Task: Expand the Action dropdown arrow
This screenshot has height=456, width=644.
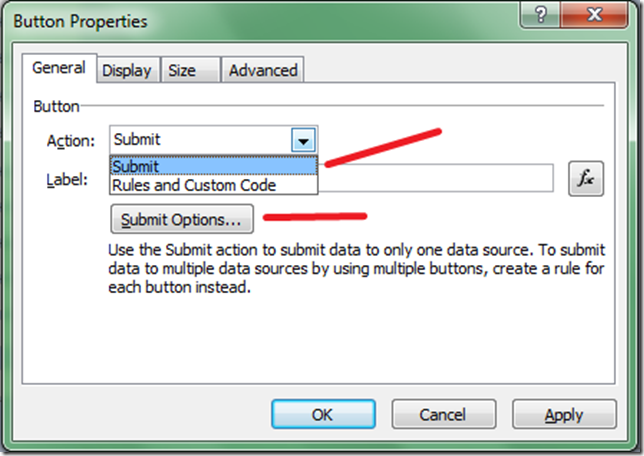Action: coord(304,140)
